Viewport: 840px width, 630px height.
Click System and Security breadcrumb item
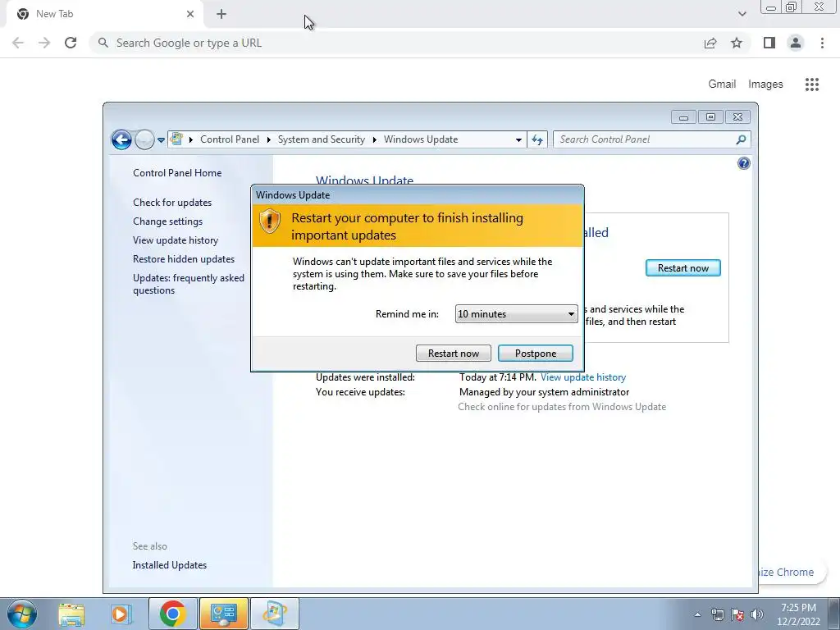click(321, 139)
